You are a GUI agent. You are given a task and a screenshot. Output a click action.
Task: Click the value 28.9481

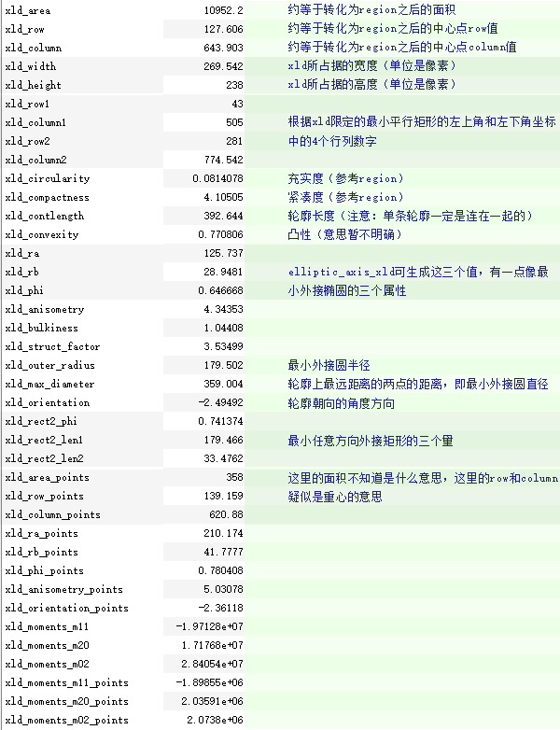coord(223,272)
